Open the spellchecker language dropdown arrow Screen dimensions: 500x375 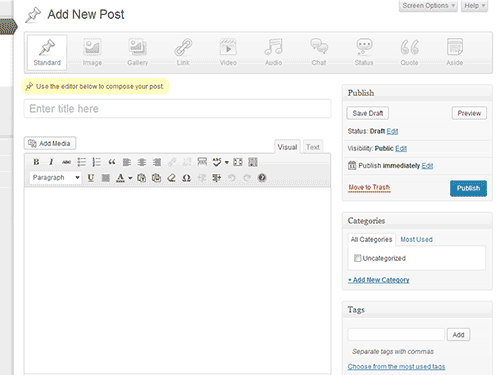227,162
